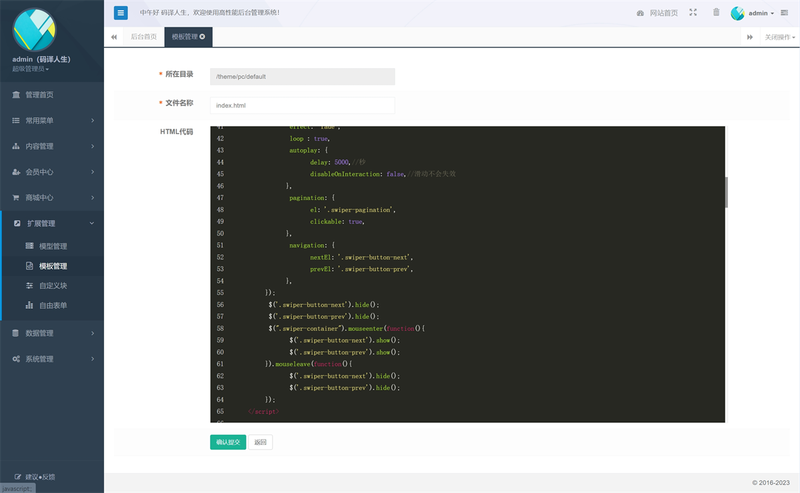Screen dimensions: 800x493
Task: Click the 内容管理 sitemap icon
Action: pyautogui.click(x=16, y=146)
